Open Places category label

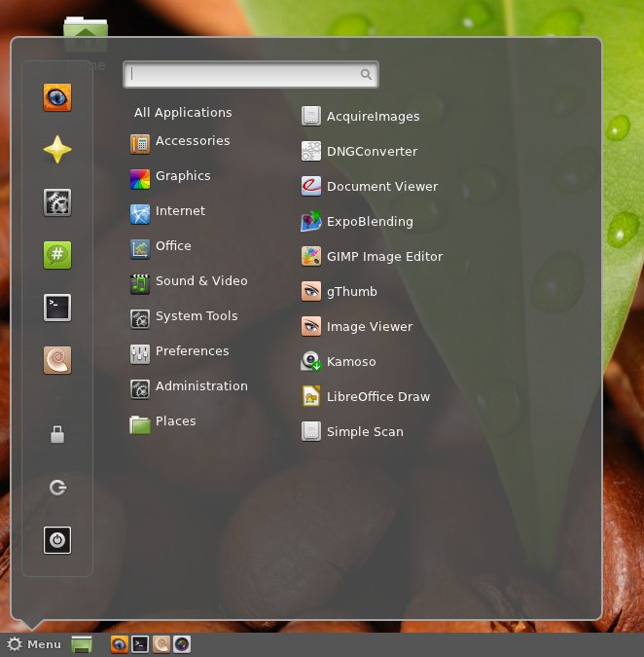point(175,421)
